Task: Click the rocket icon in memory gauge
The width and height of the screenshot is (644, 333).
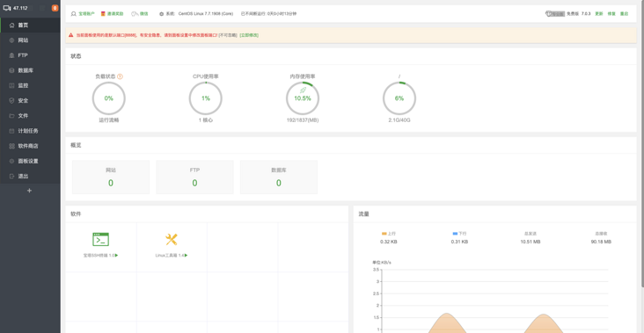Action: (x=303, y=90)
